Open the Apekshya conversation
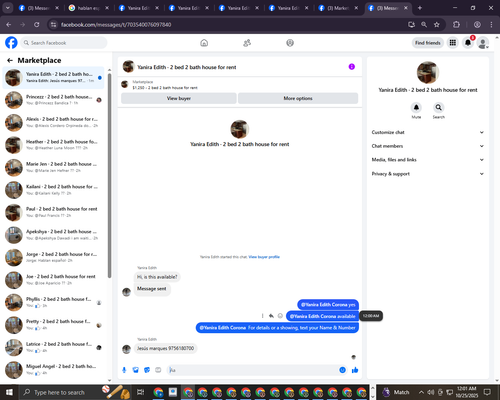This screenshot has height=400, width=500. click(x=54, y=235)
